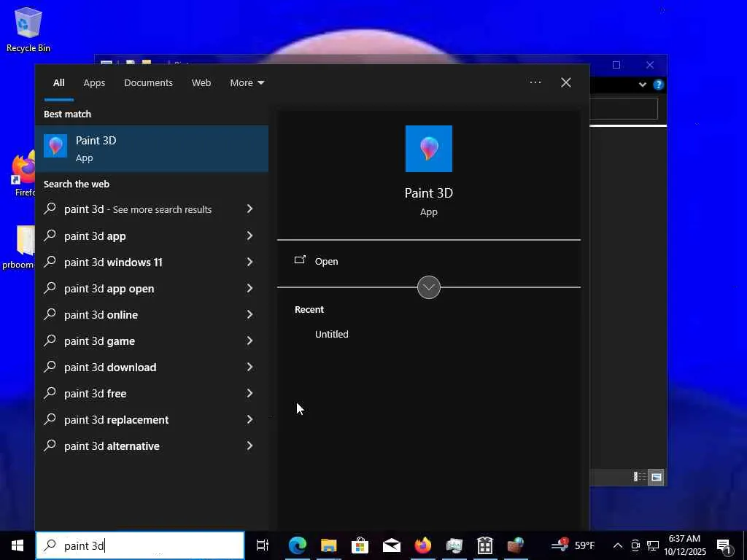Image resolution: width=747 pixels, height=560 pixels.
Task: Switch Explorer window to large icons view
Action: 656,477
